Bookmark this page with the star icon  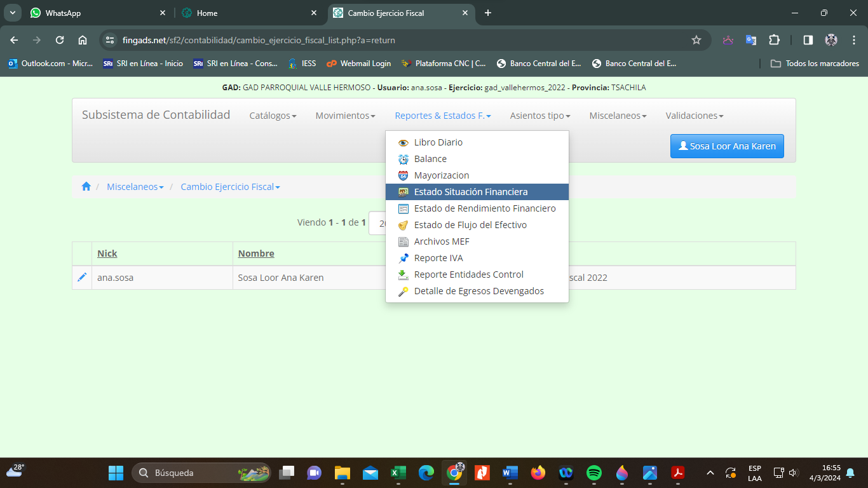(x=696, y=40)
